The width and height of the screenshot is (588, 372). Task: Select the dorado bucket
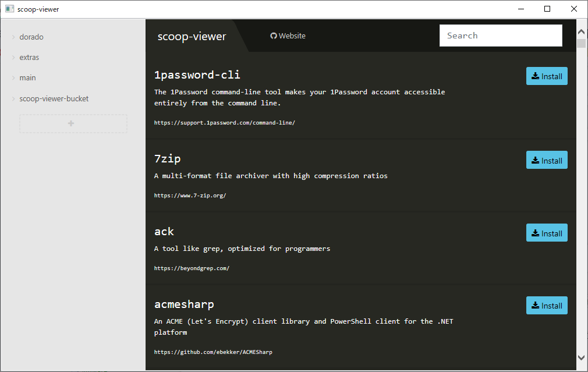tap(31, 37)
